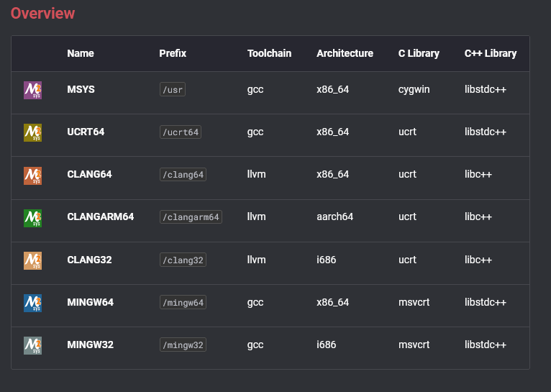Select the MSYS name cell
551x392 pixels.
81,89
